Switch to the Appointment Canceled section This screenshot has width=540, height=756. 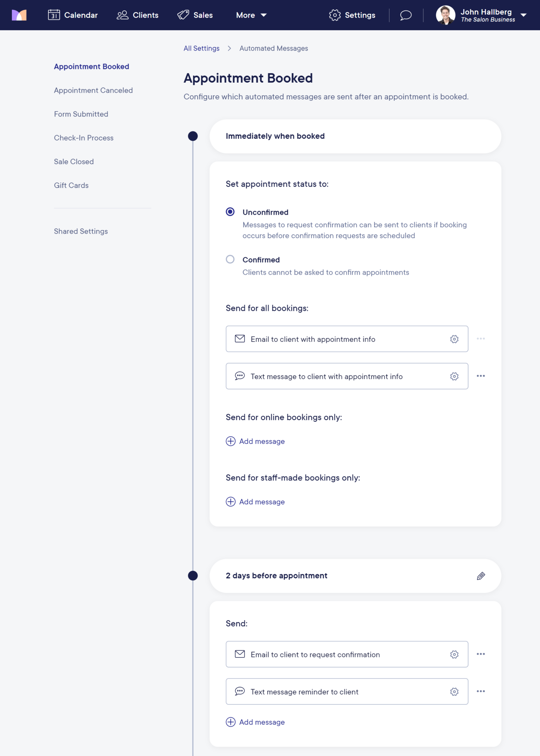point(93,90)
